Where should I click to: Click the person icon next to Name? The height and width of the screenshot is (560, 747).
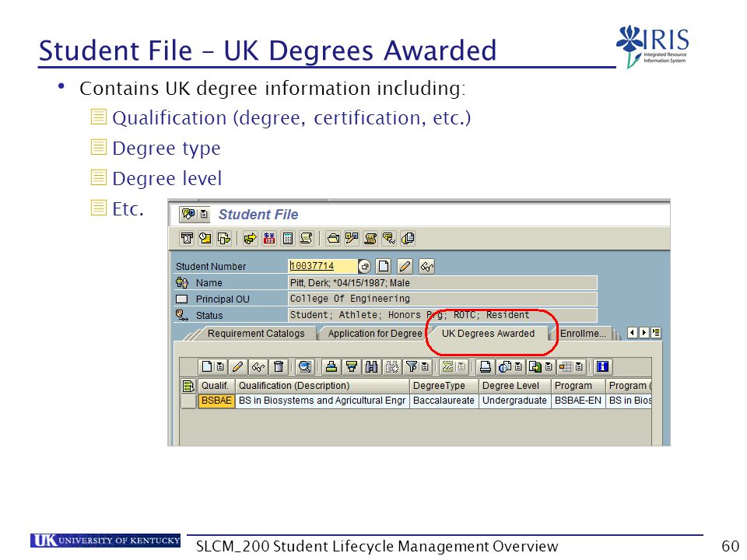point(182,283)
